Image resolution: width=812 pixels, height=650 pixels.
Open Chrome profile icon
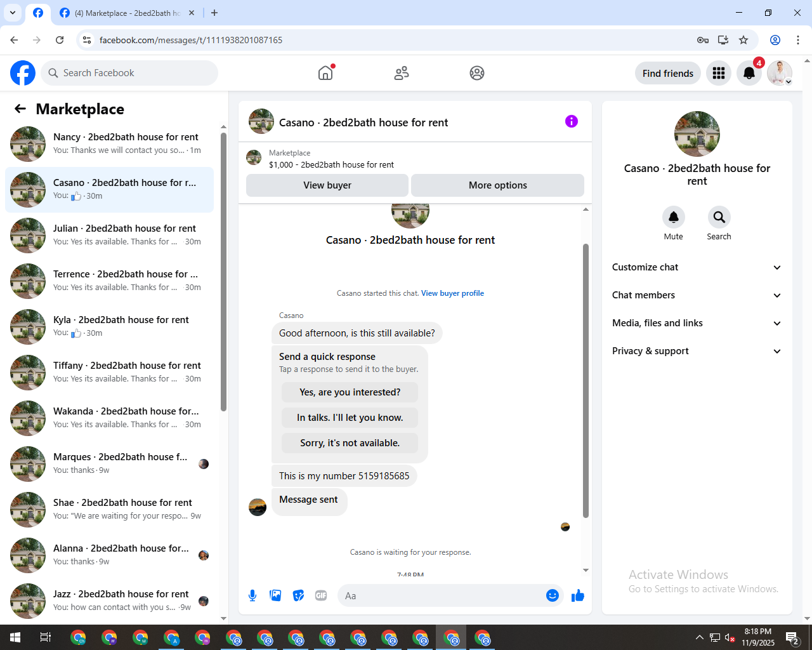click(775, 40)
